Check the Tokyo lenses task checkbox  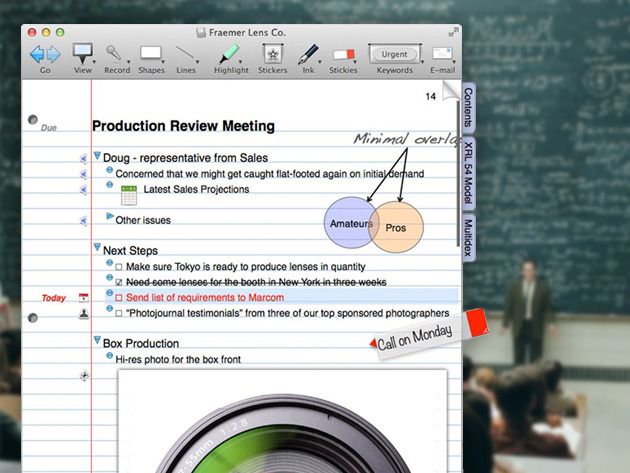[x=119, y=267]
